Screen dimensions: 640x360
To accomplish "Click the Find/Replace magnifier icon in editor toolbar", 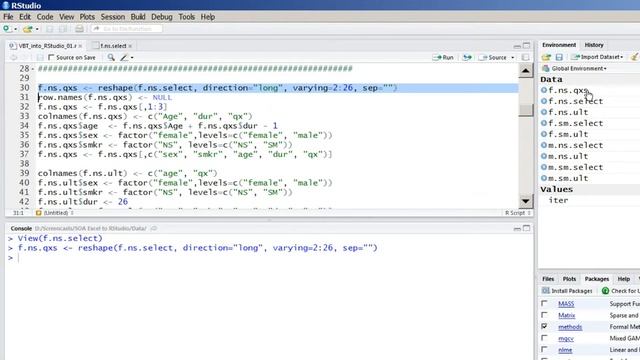I will point(111,58).
